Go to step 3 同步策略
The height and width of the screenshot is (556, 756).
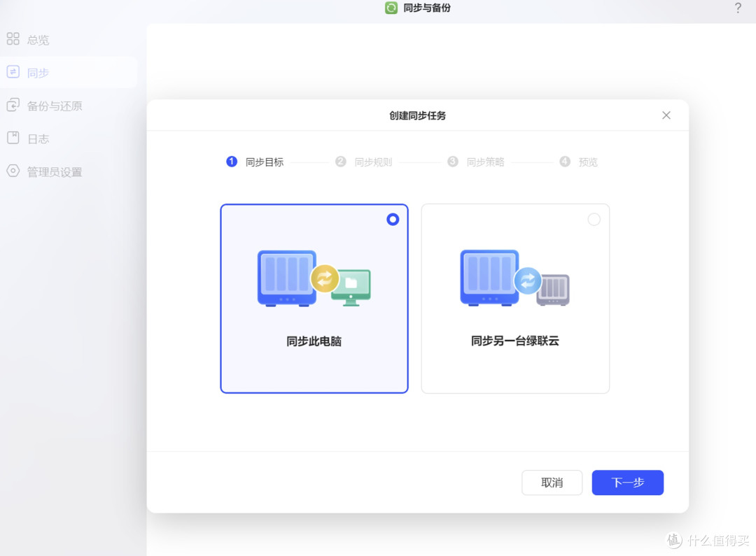click(475, 162)
